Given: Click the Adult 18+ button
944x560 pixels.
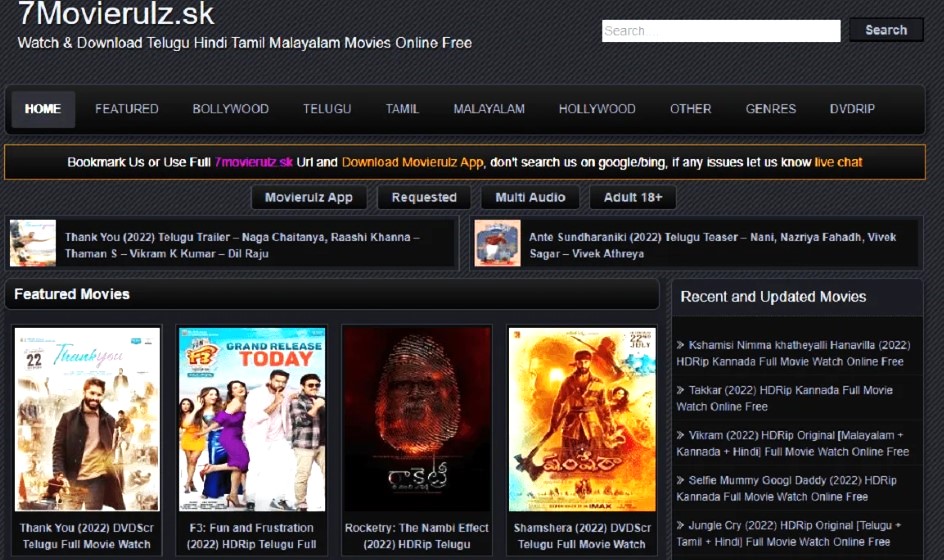Looking at the screenshot, I should pyautogui.click(x=633, y=198).
